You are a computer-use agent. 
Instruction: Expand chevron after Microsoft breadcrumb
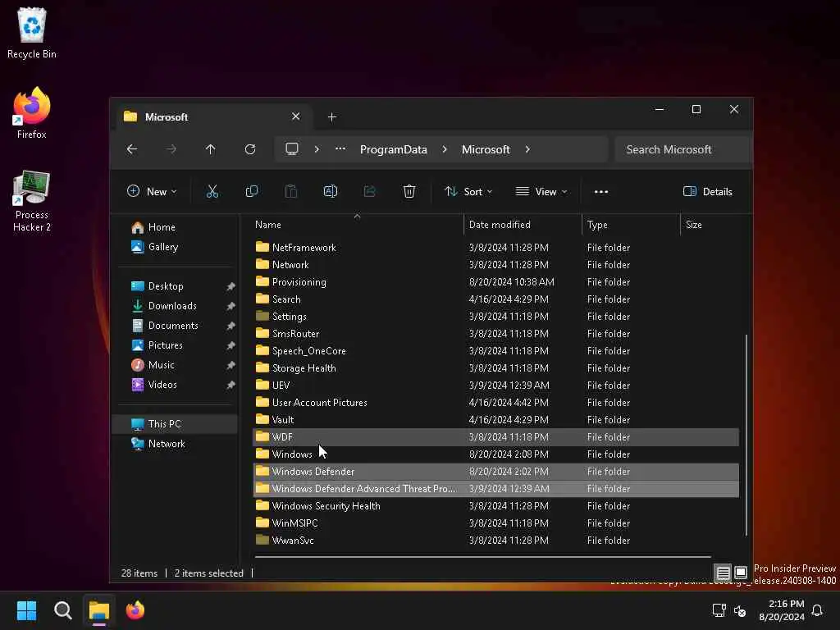tap(527, 149)
